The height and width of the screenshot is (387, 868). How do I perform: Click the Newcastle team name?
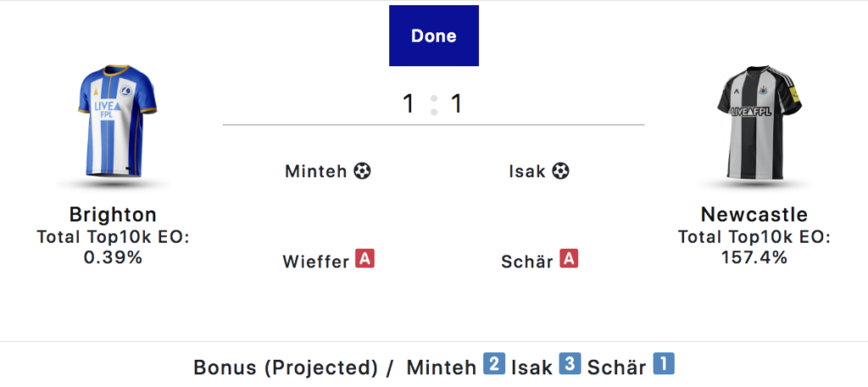(x=754, y=215)
